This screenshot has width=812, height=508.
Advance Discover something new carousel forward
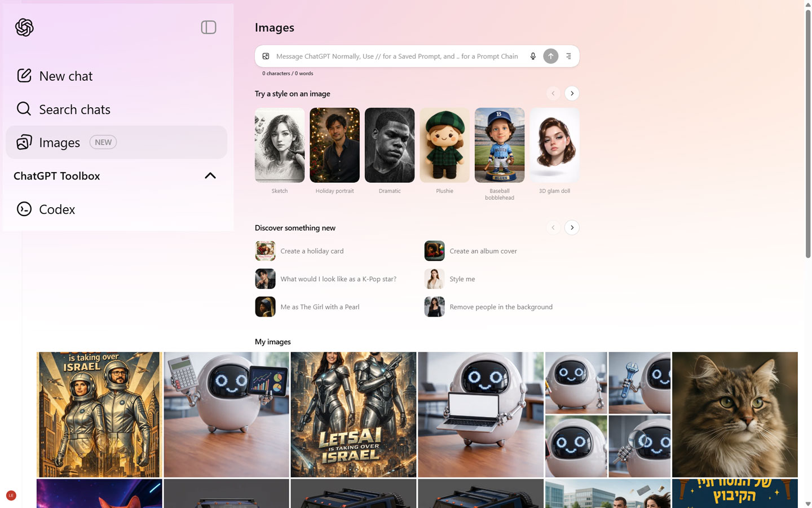tap(572, 227)
